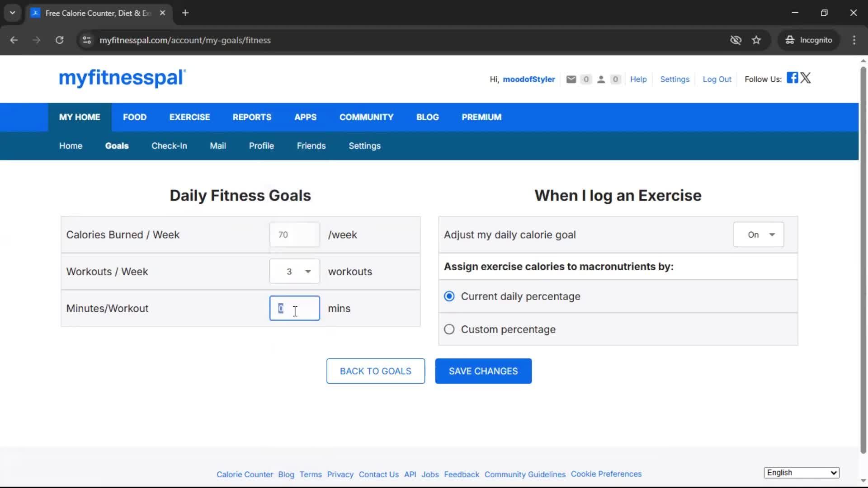
Task: Open the API footer link
Action: (410, 474)
